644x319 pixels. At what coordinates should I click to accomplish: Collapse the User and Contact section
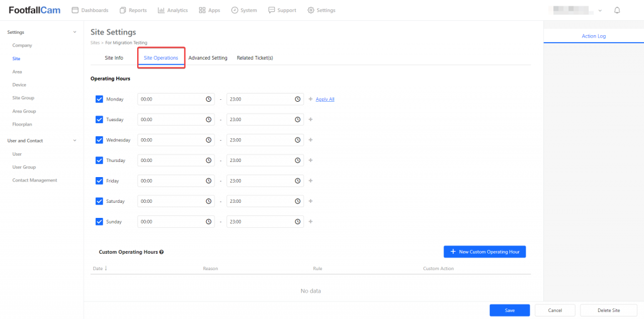[75, 141]
